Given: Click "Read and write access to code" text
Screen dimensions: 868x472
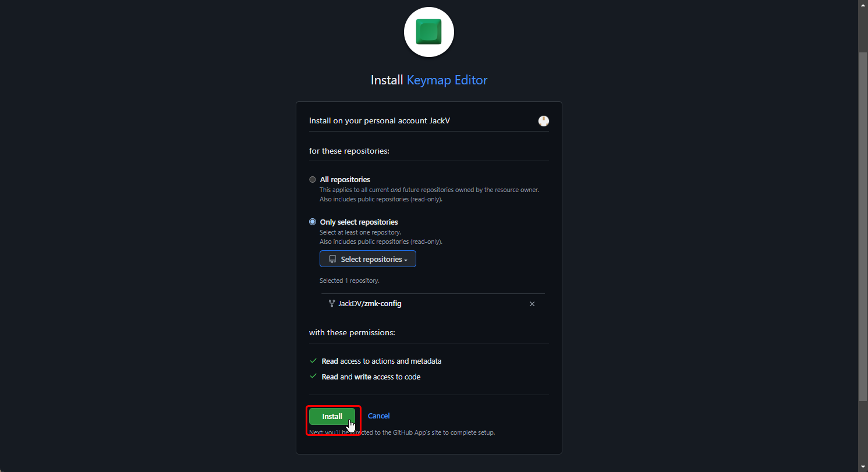Looking at the screenshot, I should 371,377.
